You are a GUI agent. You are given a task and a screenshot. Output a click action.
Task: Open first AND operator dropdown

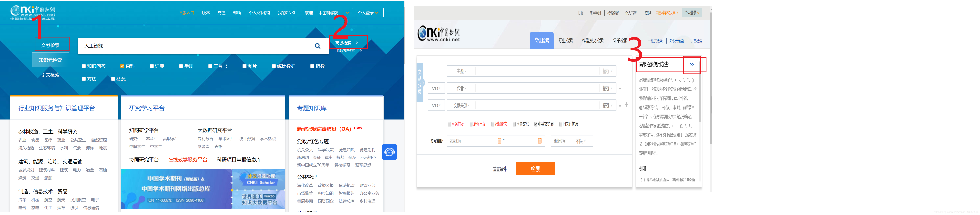(436, 88)
